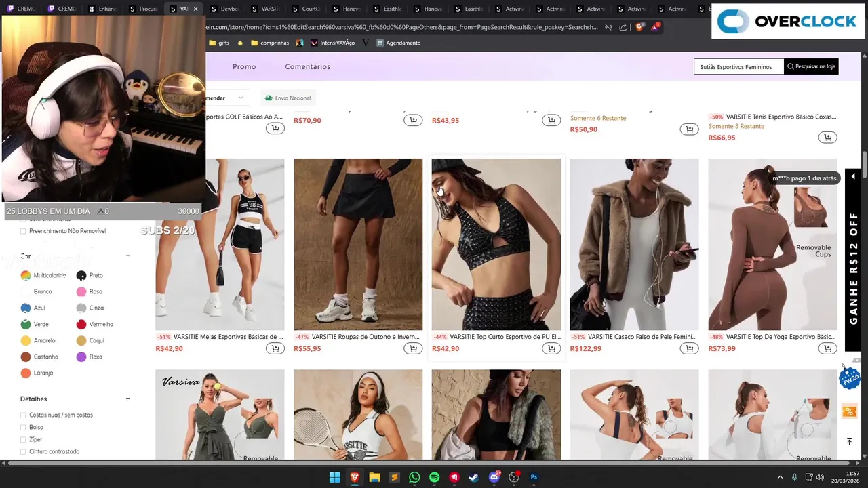The width and height of the screenshot is (868, 488).
Task: Select the Rosa color swatch
Action: click(x=81, y=291)
